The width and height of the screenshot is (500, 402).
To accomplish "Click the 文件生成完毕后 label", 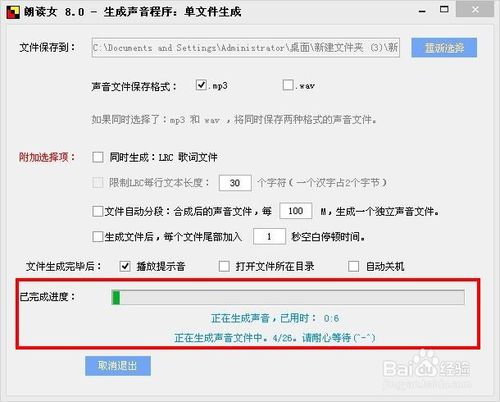I will tap(64, 266).
